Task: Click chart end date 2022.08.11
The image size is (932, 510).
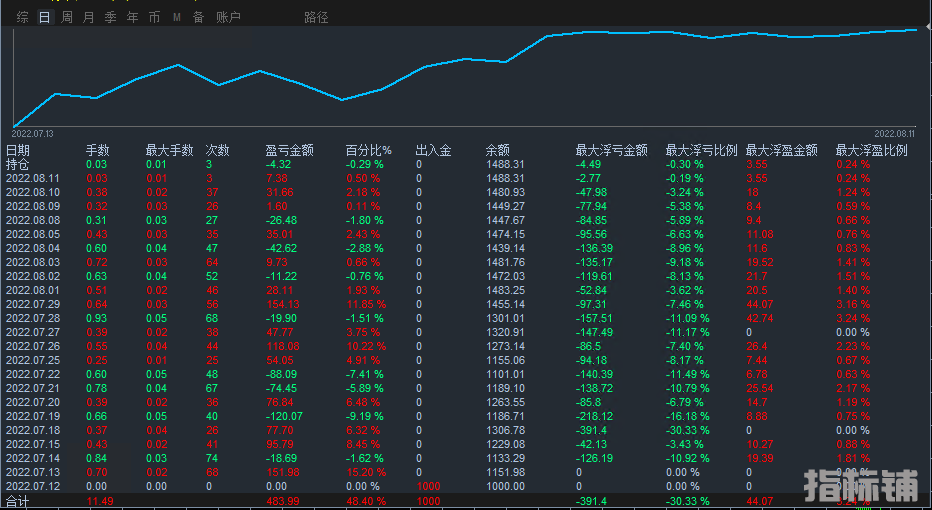Action: 895,134
